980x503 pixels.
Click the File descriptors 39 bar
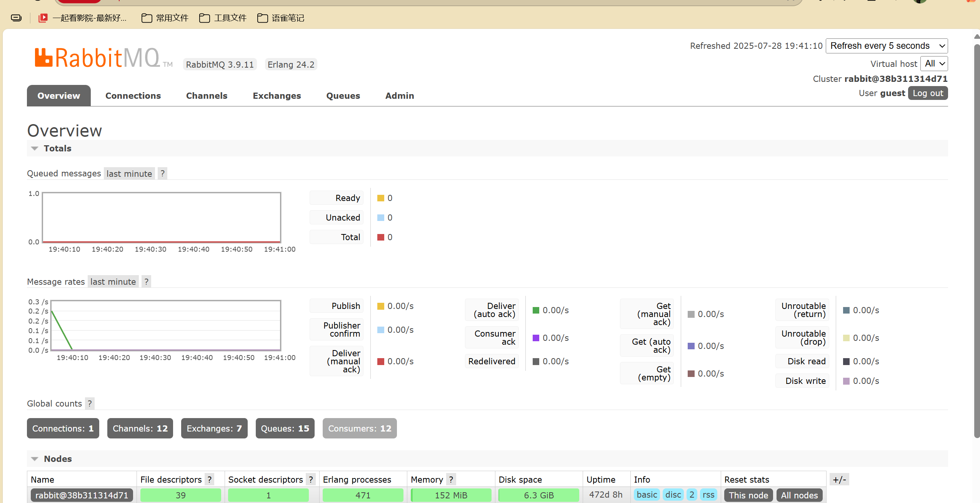[181, 495]
